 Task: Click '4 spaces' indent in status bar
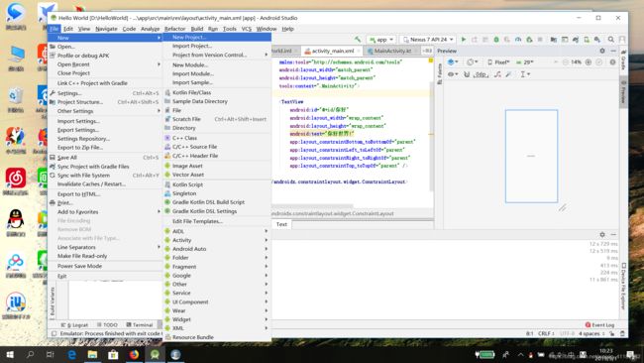click(591, 333)
